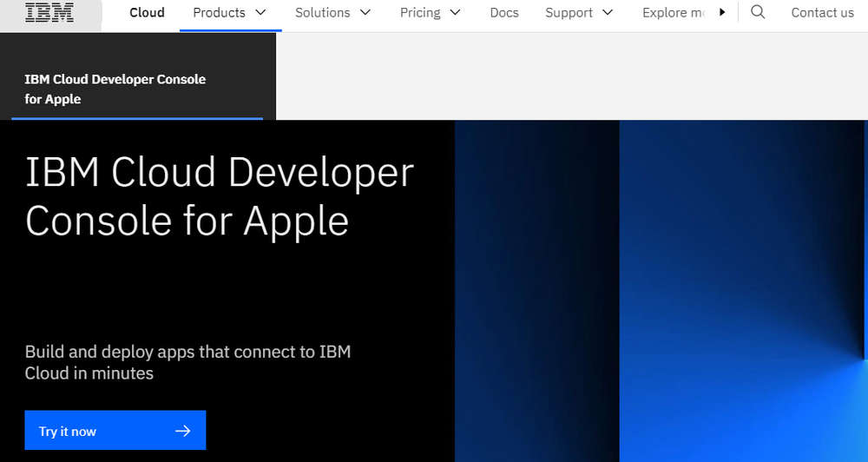Screen dimensions: 868x462
Task: Click the right arrow to reveal more menu items
Action: (x=722, y=12)
